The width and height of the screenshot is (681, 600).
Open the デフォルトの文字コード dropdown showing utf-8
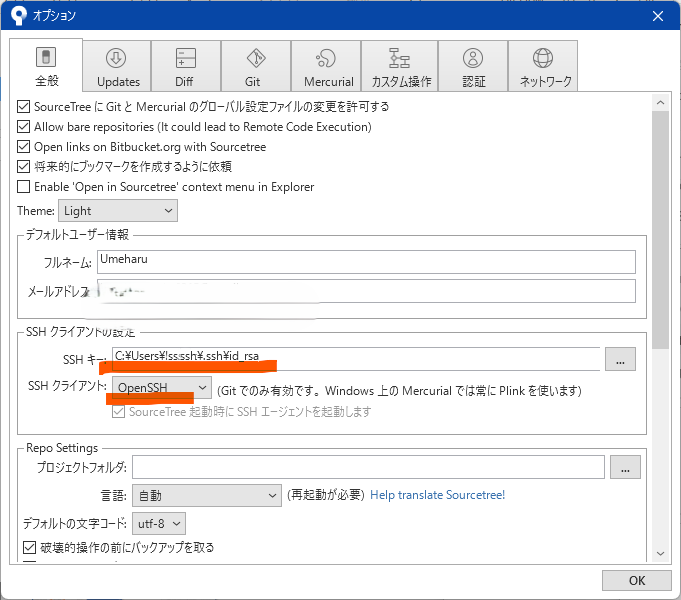click(x=159, y=524)
